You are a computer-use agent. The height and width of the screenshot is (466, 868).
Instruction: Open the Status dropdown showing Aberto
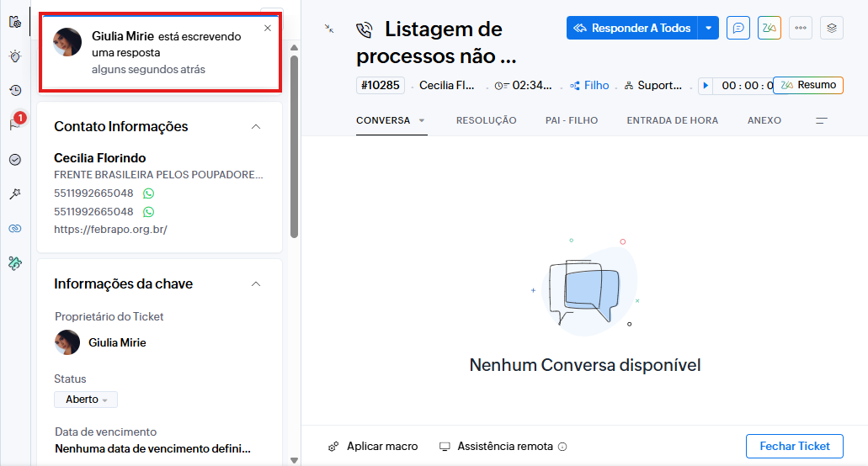(x=86, y=400)
